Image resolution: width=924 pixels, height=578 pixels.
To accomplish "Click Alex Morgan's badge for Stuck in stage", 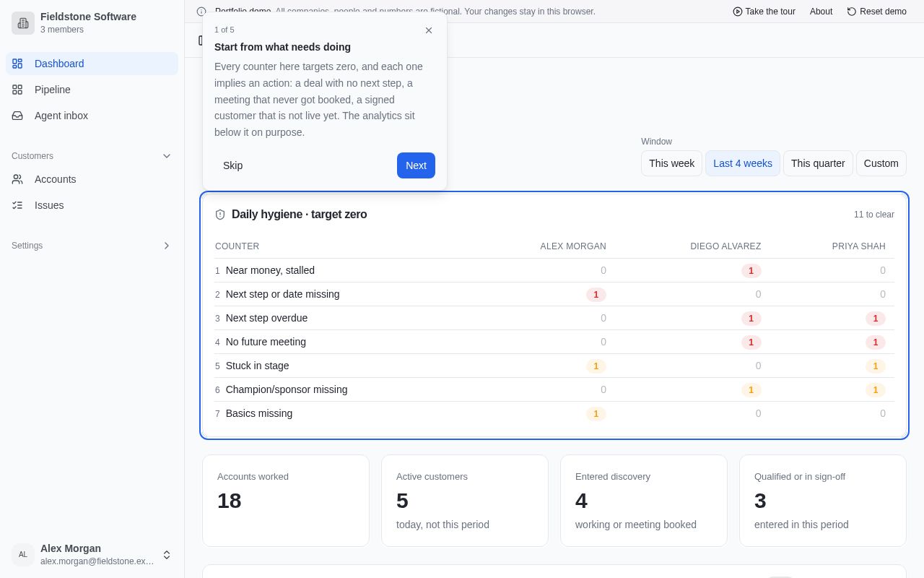I will pos(596,366).
